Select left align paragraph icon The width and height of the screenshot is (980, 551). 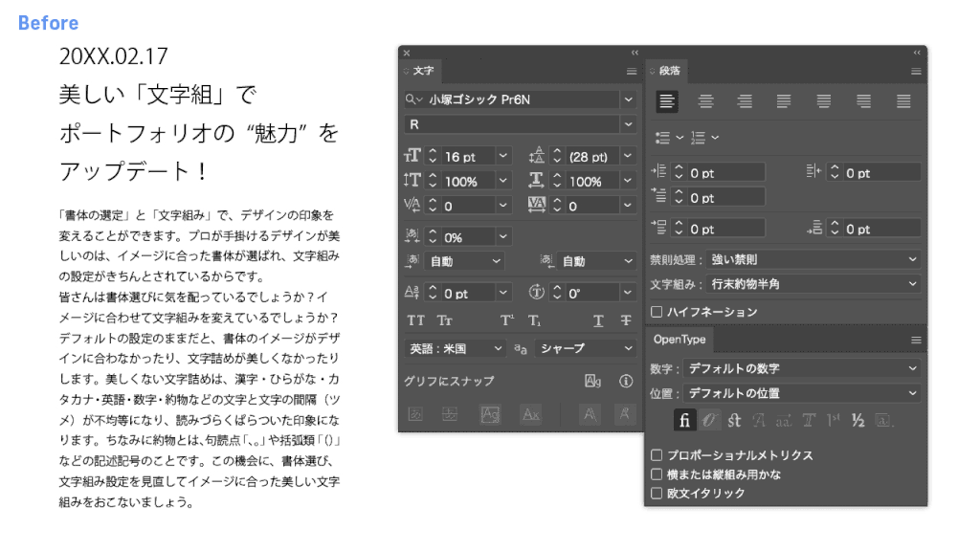point(667,101)
